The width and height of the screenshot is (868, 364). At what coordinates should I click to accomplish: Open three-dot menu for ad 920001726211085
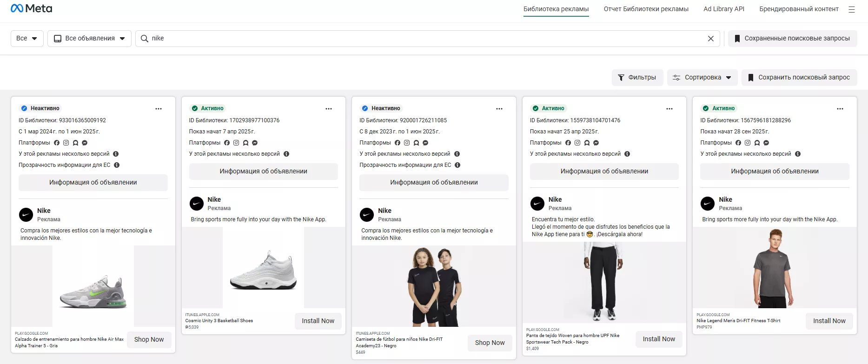(499, 109)
